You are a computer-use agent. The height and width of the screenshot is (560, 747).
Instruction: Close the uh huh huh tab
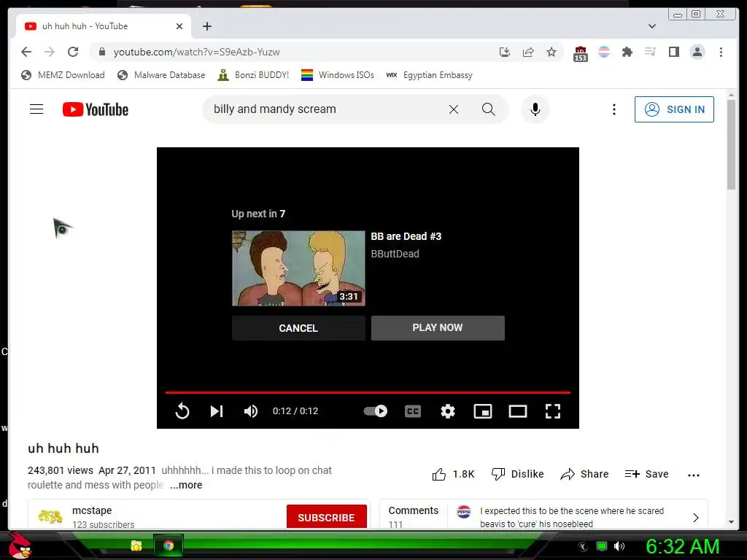click(179, 26)
